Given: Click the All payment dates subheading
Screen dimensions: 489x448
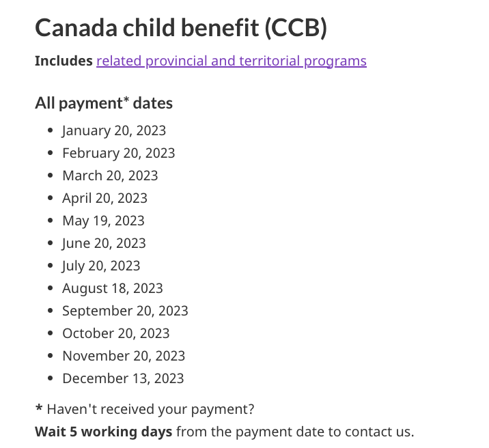Looking at the screenshot, I should [104, 103].
